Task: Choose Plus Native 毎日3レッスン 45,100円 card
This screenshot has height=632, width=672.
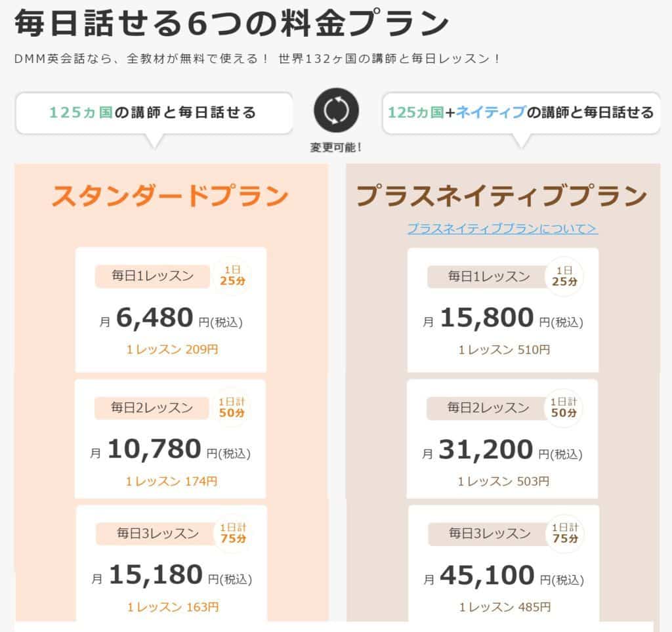Action: click(503, 564)
